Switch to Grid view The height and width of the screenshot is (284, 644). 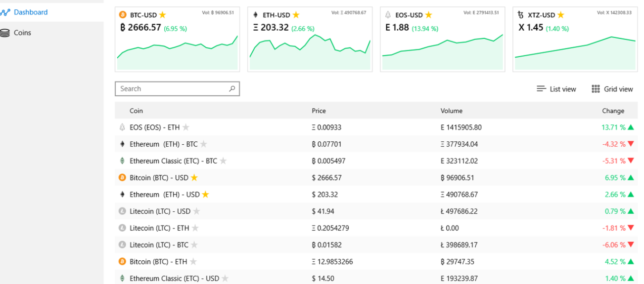pyautogui.click(x=612, y=89)
